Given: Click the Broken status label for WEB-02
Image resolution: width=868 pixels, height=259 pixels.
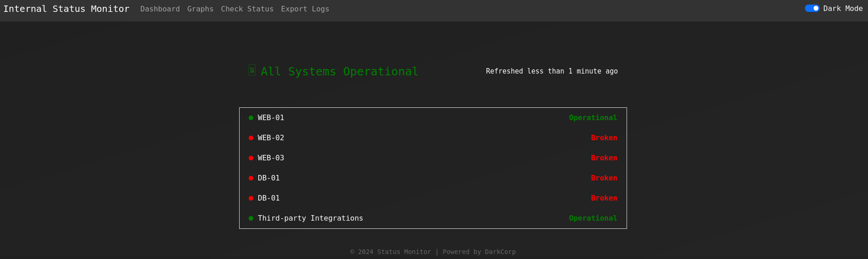Looking at the screenshot, I should (604, 138).
